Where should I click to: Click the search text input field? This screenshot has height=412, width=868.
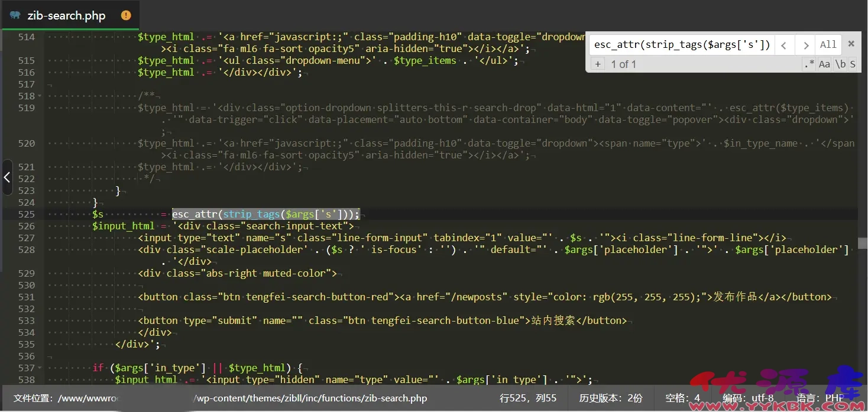(x=681, y=44)
